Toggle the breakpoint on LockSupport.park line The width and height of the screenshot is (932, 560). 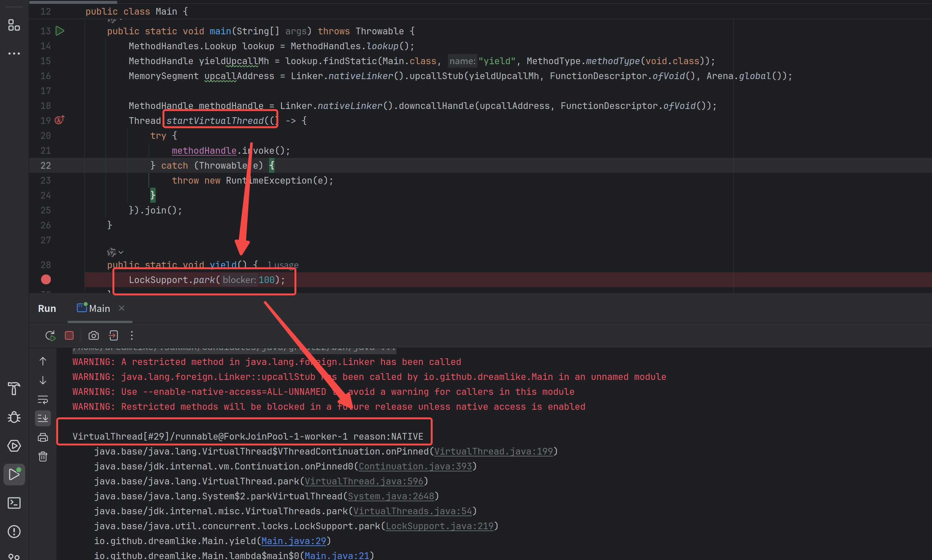pyautogui.click(x=46, y=280)
